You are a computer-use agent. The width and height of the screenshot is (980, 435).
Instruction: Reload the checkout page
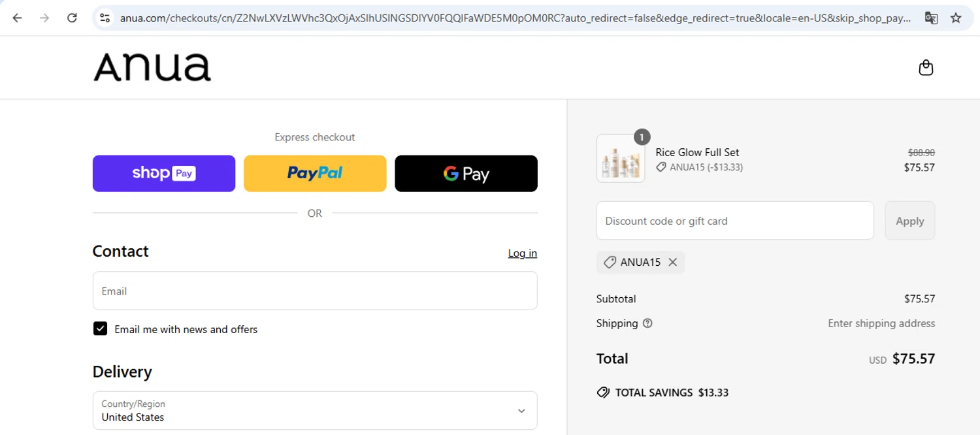click(73, 18)
